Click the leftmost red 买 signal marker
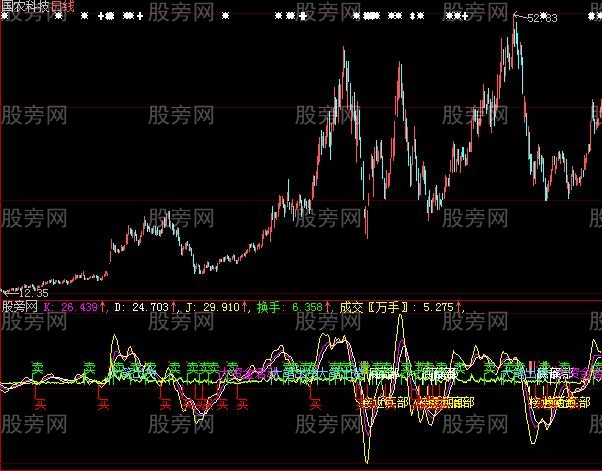602x471 pixels. [41, 405]
